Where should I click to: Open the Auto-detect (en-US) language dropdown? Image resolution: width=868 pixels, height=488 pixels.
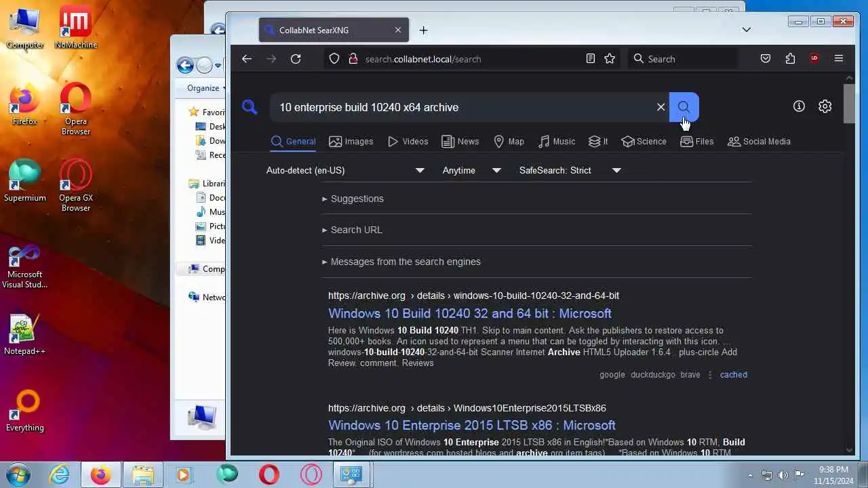pos(345,170)
